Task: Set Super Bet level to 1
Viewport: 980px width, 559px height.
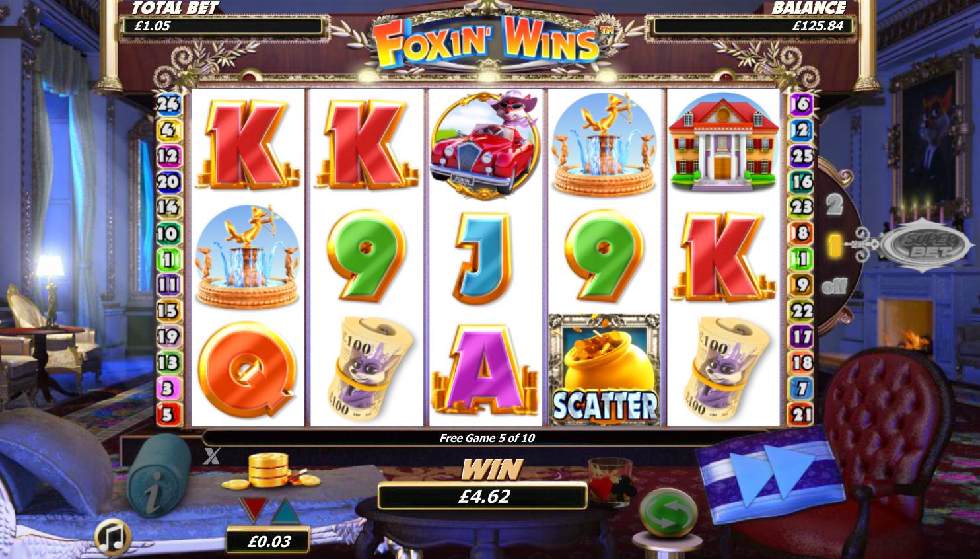Action: 835,246
